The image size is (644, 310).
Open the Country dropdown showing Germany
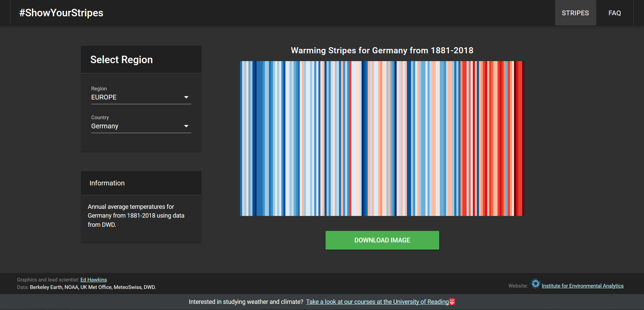[x=141, y=126]
